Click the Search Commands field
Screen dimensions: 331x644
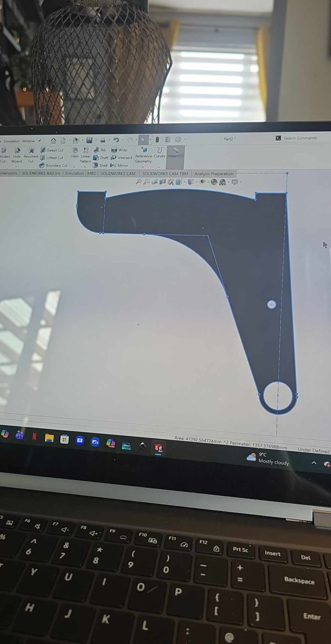coord(302,138)
